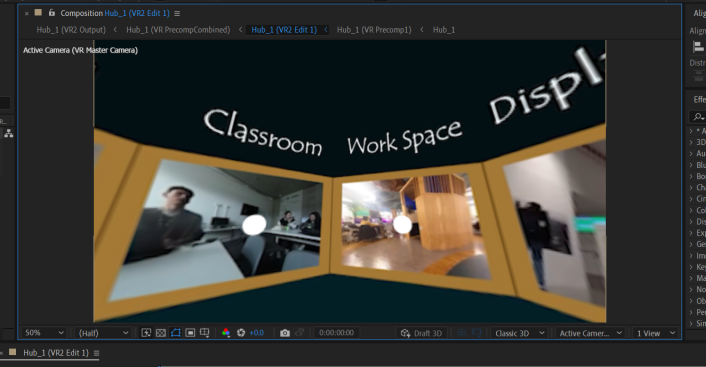
Task: Expand the 'Ge' effects category chevron
Action: click(691, 244)
